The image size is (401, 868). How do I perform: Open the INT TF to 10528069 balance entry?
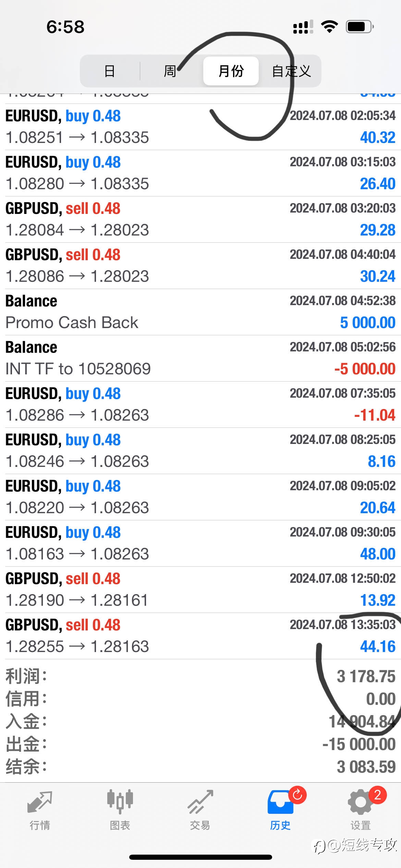(200, 358)
